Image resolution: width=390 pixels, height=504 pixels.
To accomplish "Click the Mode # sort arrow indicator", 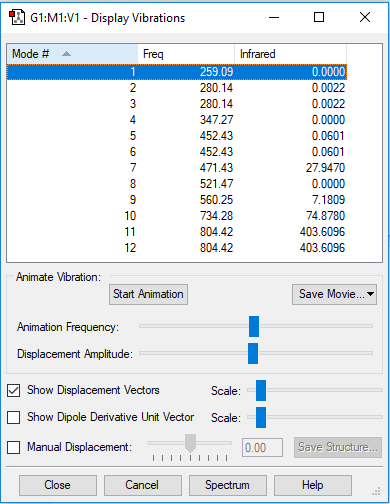I will point(67,54).
